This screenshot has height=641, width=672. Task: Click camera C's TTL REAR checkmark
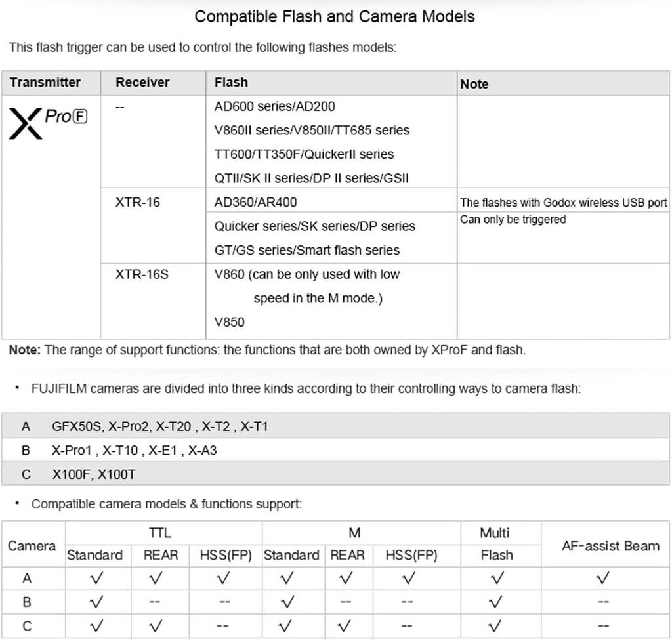coord(156,627)
